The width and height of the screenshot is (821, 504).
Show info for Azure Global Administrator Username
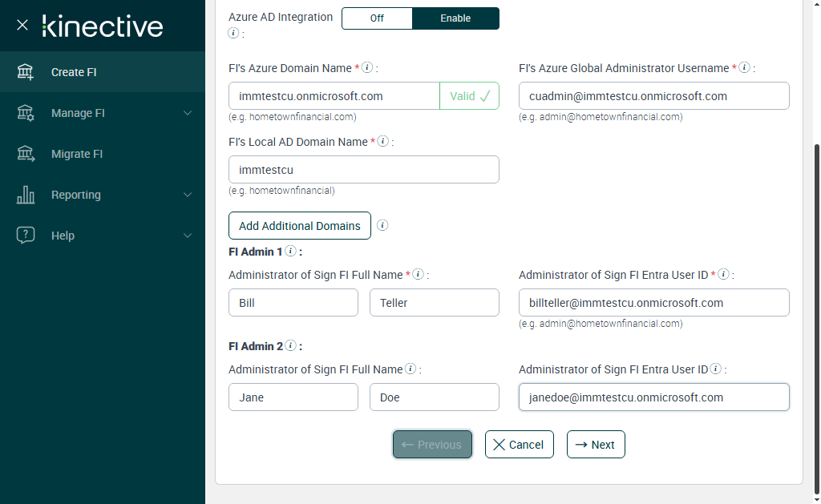tap(745, 67)
